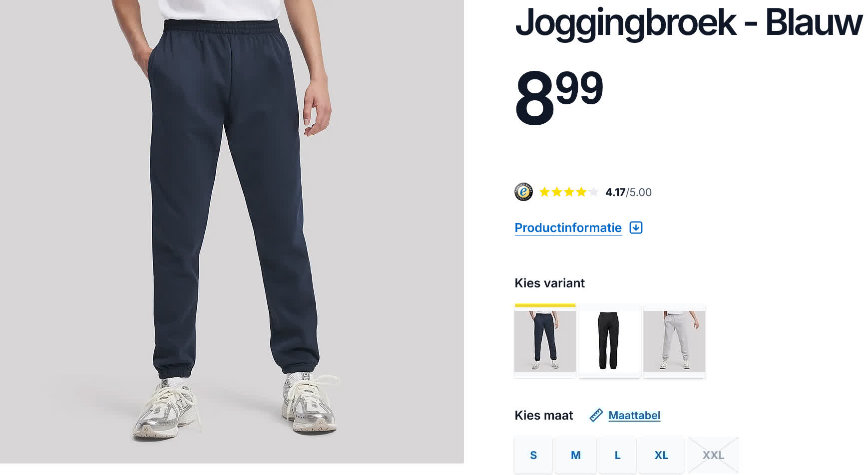Click the Joggingbroek - Blauw title
The image size is (868, 475).
[x=689, y=22]
